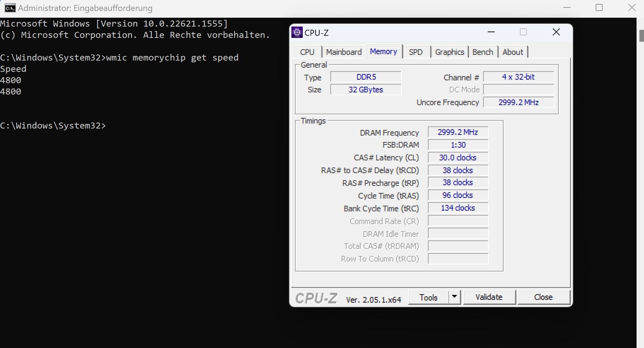Click the empty Command Rate (CR) field
The height and width of the screenshot is (348, 644).
(x=458, y=221)
